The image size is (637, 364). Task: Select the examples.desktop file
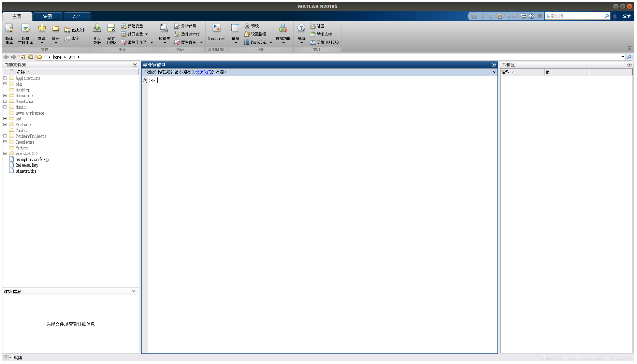32,159
